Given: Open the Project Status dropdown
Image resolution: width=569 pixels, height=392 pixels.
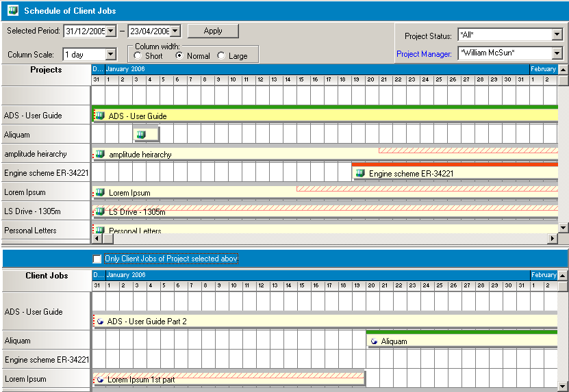Looking at the screenshot, I should 557,35.
